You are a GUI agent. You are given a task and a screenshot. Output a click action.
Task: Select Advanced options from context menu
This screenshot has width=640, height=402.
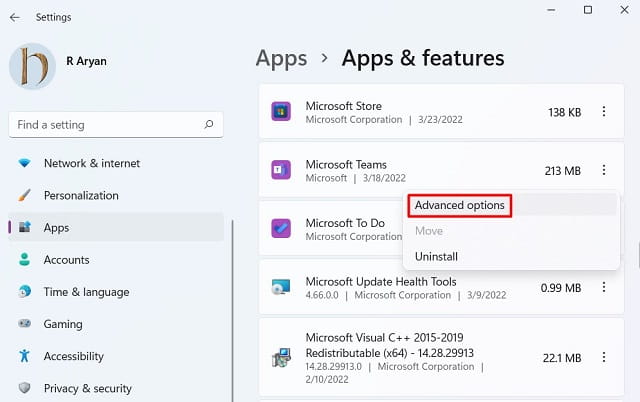click(x=460, y=205)
